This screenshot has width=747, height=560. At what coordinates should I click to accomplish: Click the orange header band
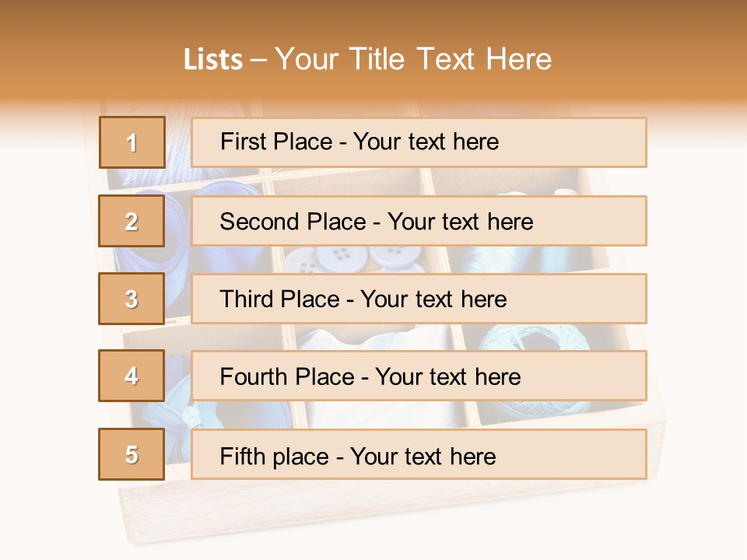click(x=661, y=47)
